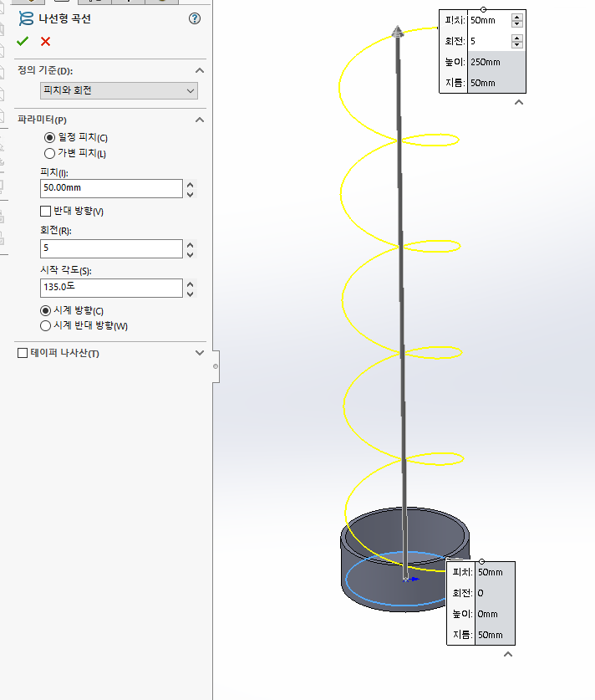Screen dimensions: 595x700
Task: Select 일정 피치(C) radio button
Action: [49, 137]
